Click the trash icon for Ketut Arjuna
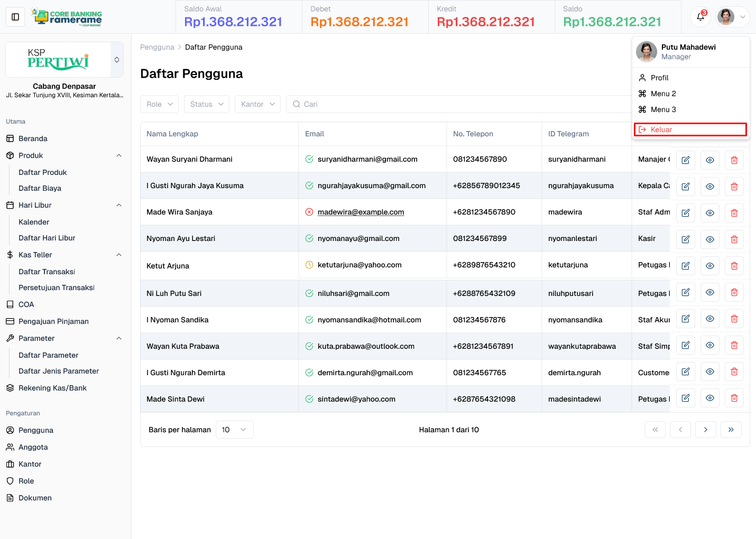 [x=734, y=266]
